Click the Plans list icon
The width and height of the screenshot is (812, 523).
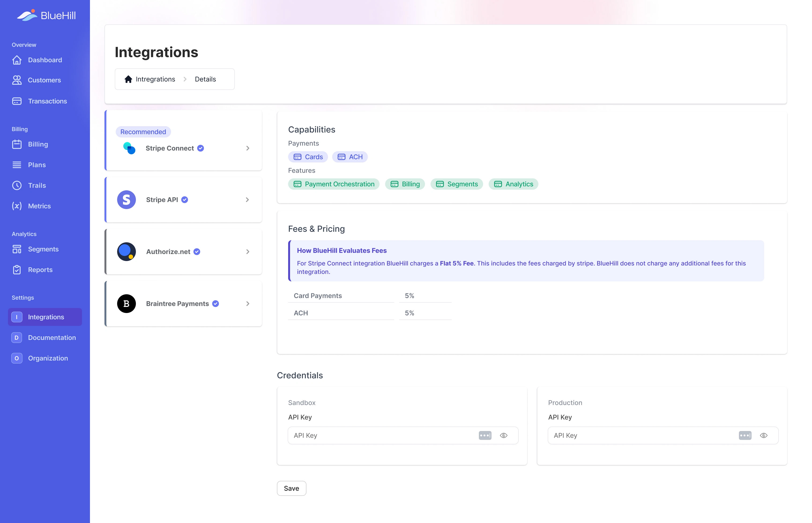pos(17,165)
